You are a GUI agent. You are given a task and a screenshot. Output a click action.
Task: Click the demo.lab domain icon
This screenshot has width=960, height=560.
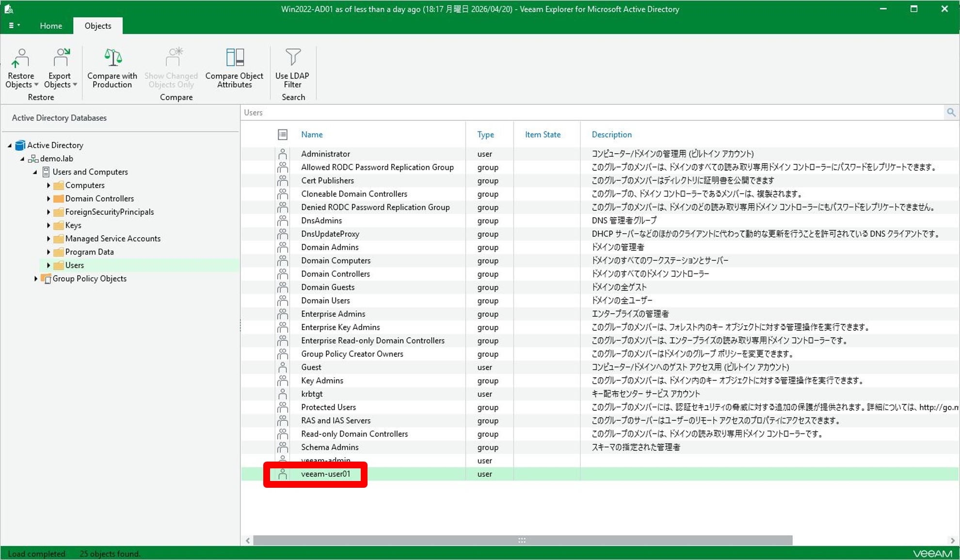pos(33,159)
